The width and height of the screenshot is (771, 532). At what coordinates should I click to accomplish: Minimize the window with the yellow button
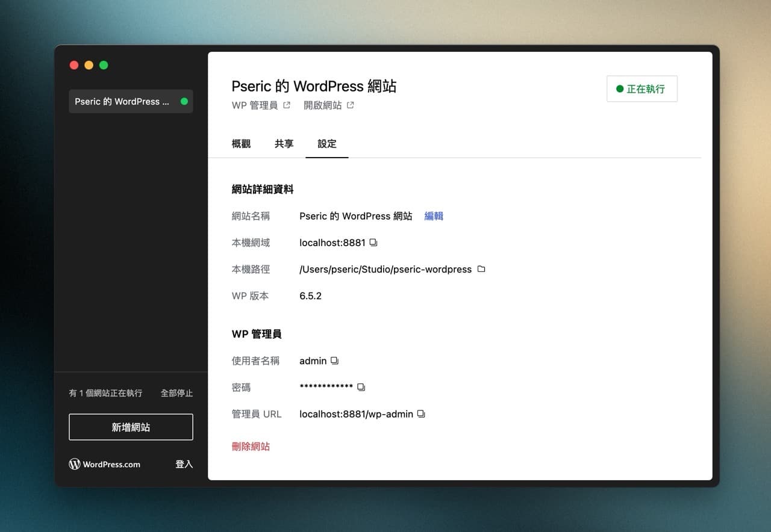[x=89, y=65]
